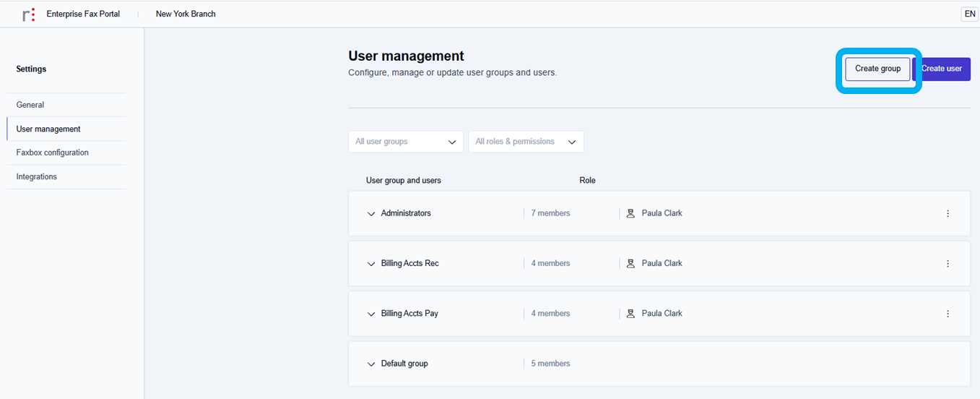This screenshot has width=980, height=399.
Task: Click Paula Clark in Billing Accts Pay row
Action: pyautogui.click(x=662, y=314)
